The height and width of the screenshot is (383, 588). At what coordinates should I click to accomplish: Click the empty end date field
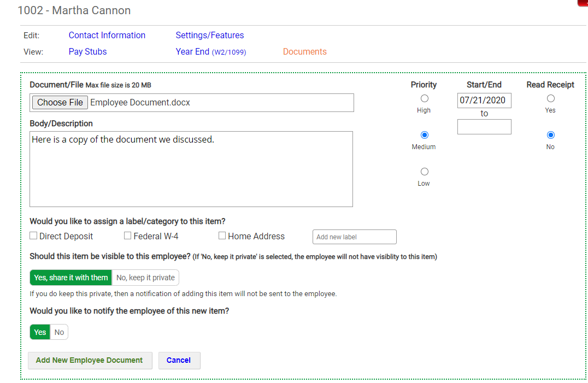click(484, 127)
